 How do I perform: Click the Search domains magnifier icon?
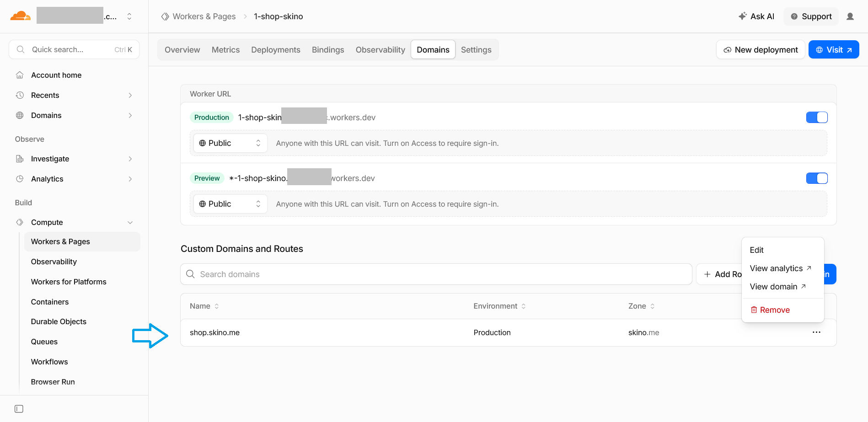[x=191, y=274]
